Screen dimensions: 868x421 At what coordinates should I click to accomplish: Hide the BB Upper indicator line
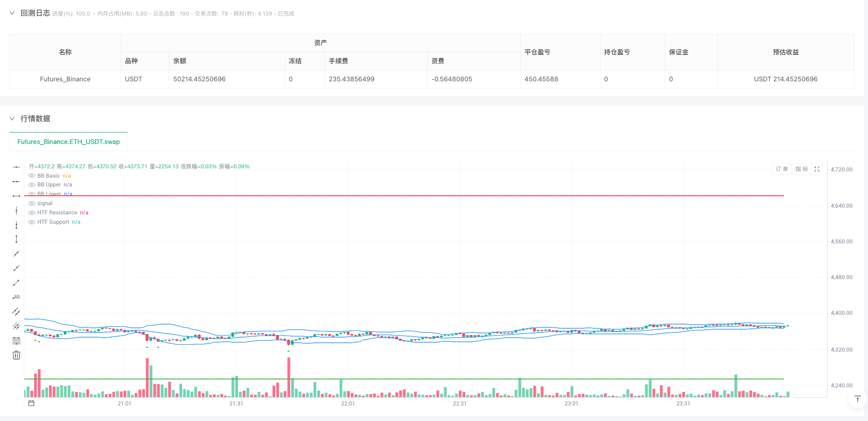coord(32,185)
